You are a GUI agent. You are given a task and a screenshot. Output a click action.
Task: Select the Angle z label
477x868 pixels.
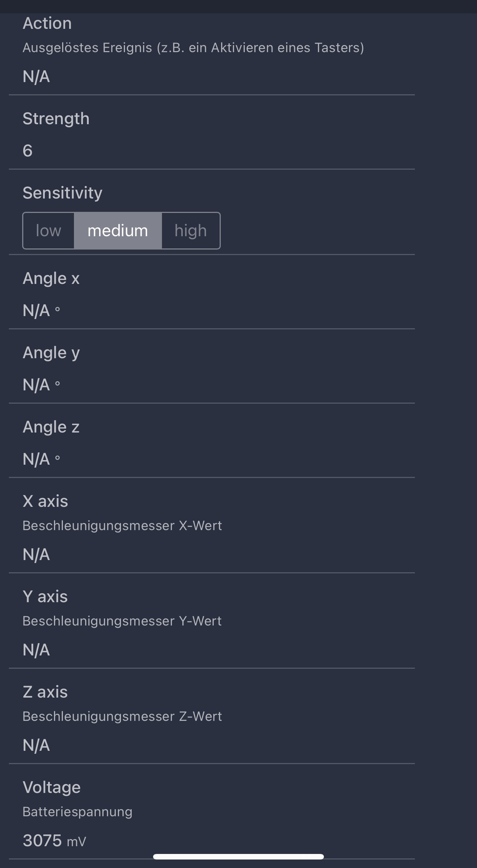coord(51,427)
